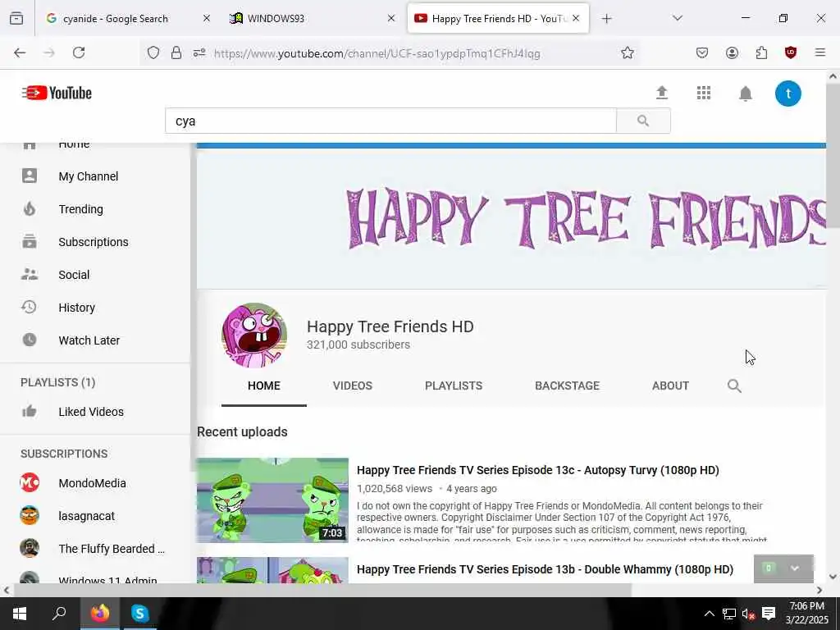Click the YouTube logo
This screenshot has width=840, height=630.
tap(57, 93)
